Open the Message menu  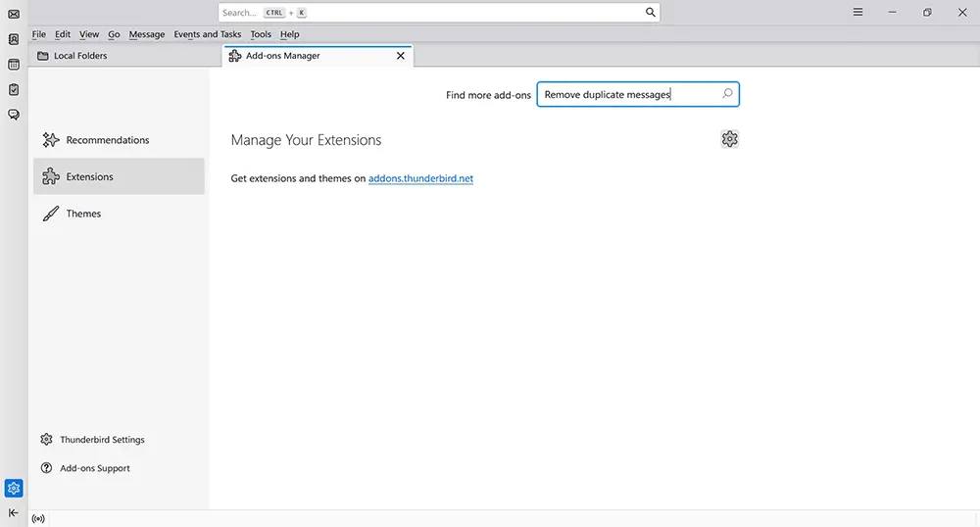(x=147, y=34)
